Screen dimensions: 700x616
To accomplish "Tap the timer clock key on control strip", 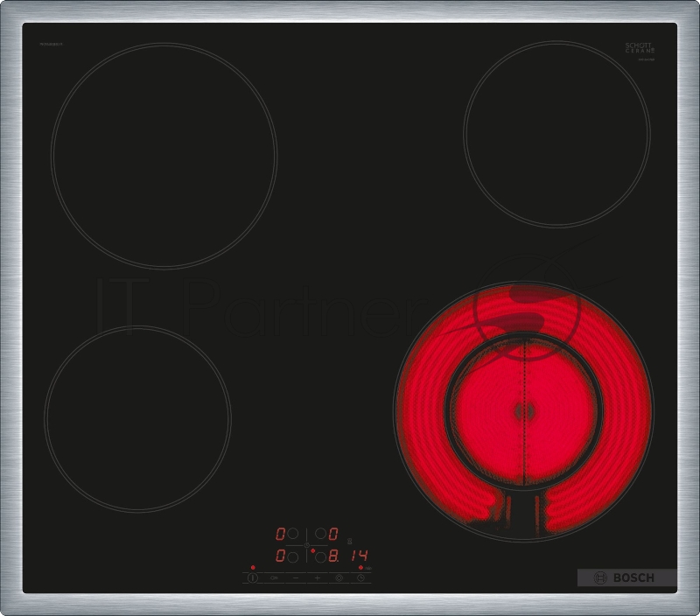I will [x=360, y=577].
